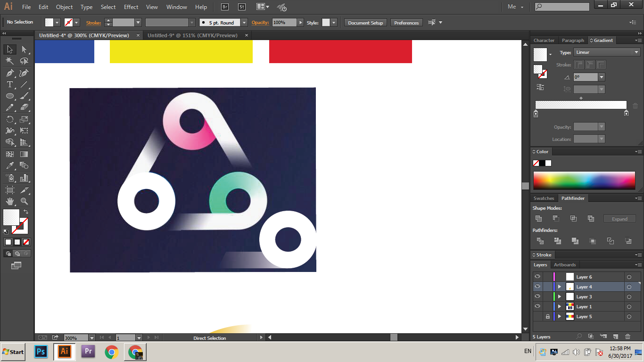Viewport: 644px width, 362px height.
Task: Switch to the Untitled-9 document tab
Action: (x=192, y=35)
